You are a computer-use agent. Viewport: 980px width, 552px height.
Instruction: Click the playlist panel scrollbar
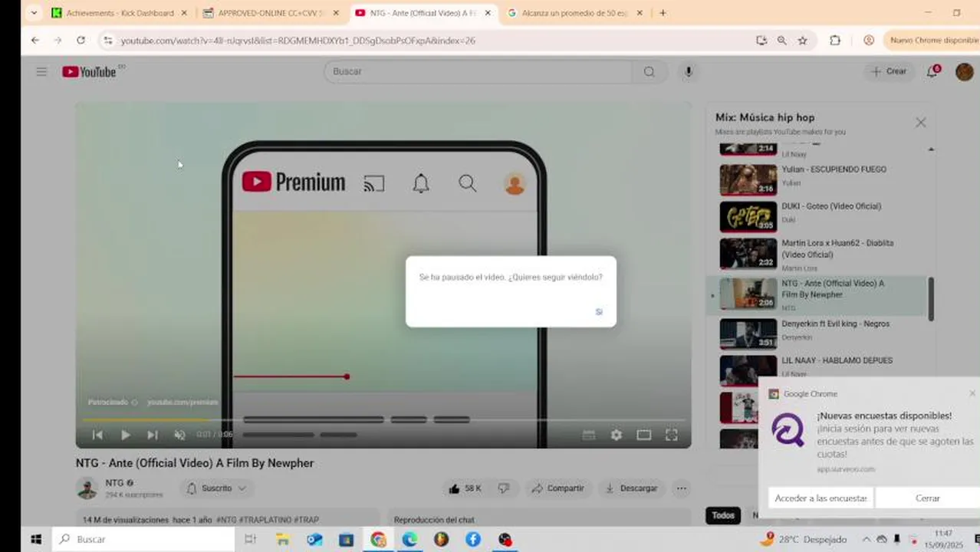(931, 299)
